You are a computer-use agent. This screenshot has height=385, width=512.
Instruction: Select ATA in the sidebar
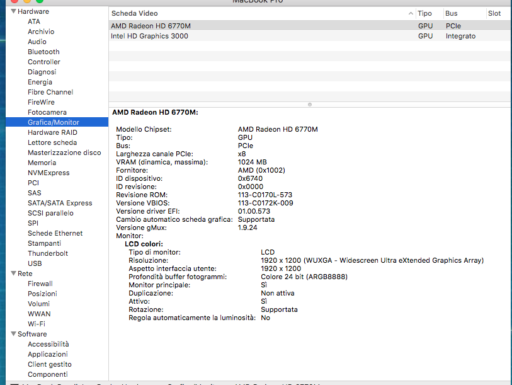[34, 21]
